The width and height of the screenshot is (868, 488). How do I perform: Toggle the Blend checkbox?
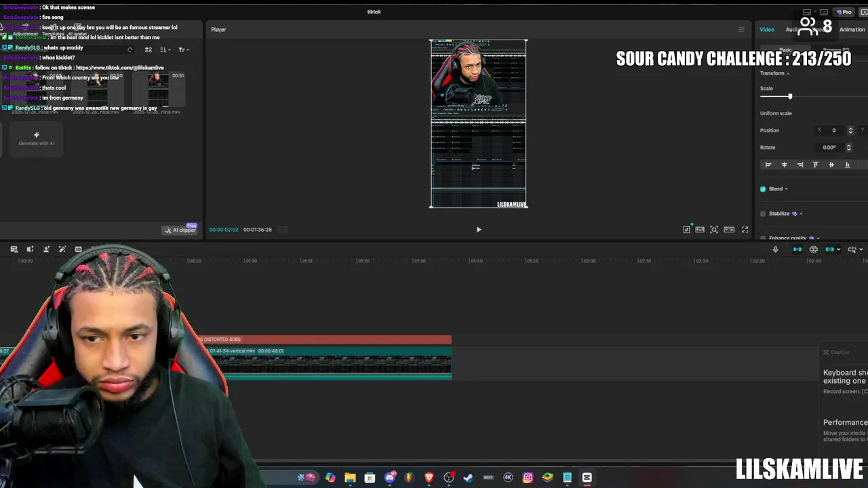point(763,189)
